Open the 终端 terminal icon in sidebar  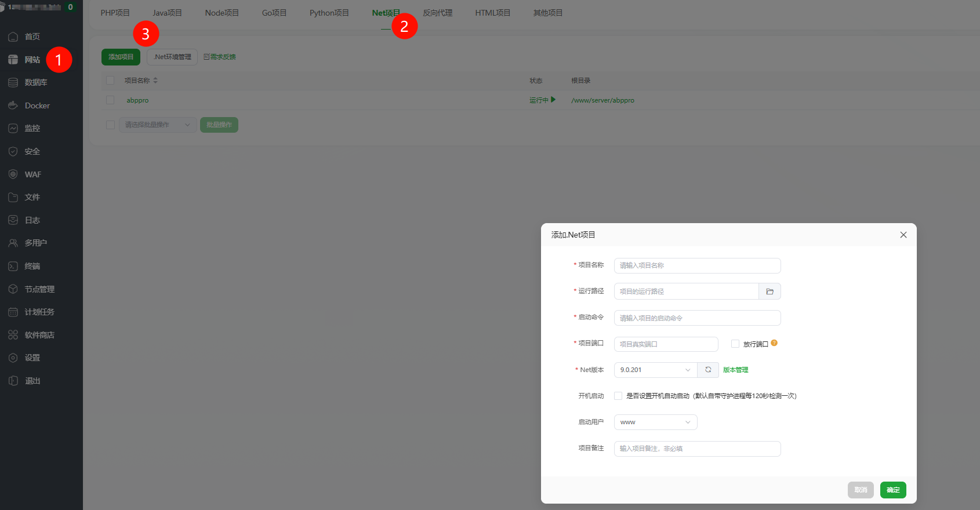coord(13,266)
